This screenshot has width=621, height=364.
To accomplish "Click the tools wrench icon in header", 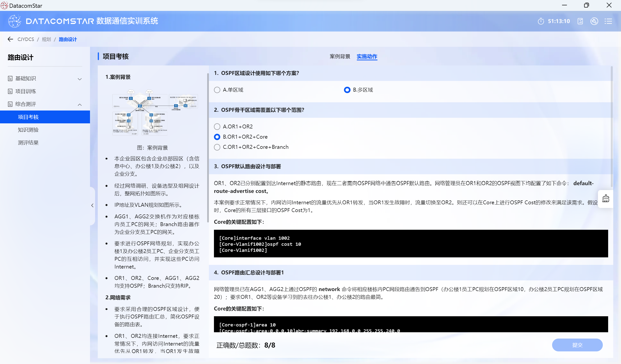I will 594,21.
